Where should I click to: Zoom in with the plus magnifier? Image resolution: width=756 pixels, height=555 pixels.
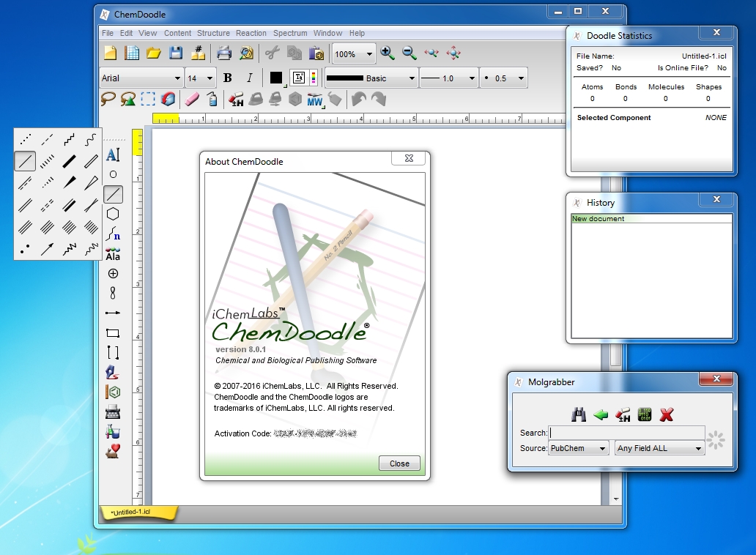pyautogui.click(x=388, y=53)
